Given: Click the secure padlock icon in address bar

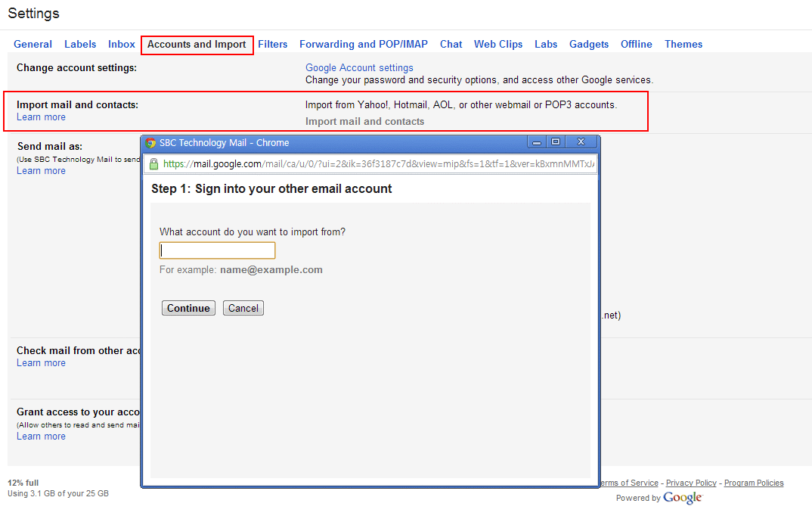Looking at the screenshot, I should click(153, 164).
